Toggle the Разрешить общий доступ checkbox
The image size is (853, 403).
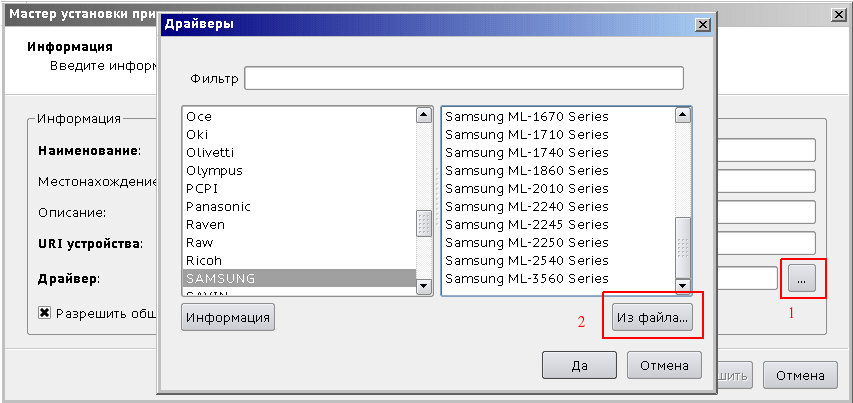pyautogui.click(x=45, y=313)
